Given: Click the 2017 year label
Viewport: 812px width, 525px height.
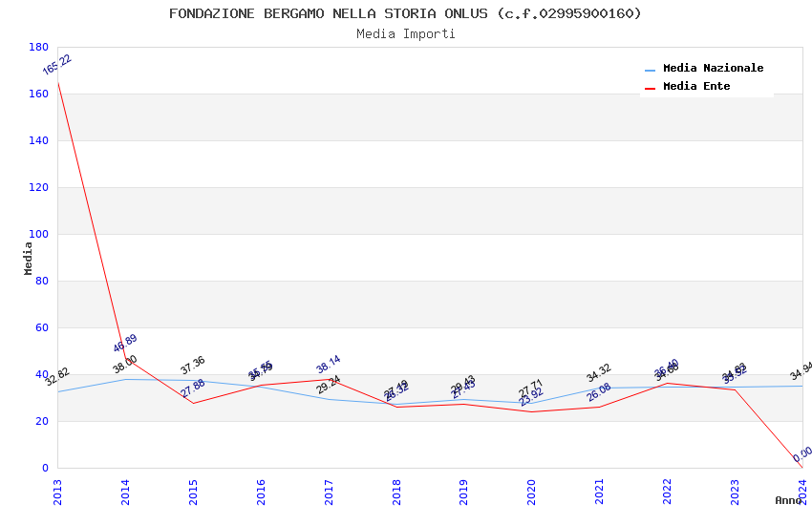Looking at the screenshot, I should tap(329, 492).
